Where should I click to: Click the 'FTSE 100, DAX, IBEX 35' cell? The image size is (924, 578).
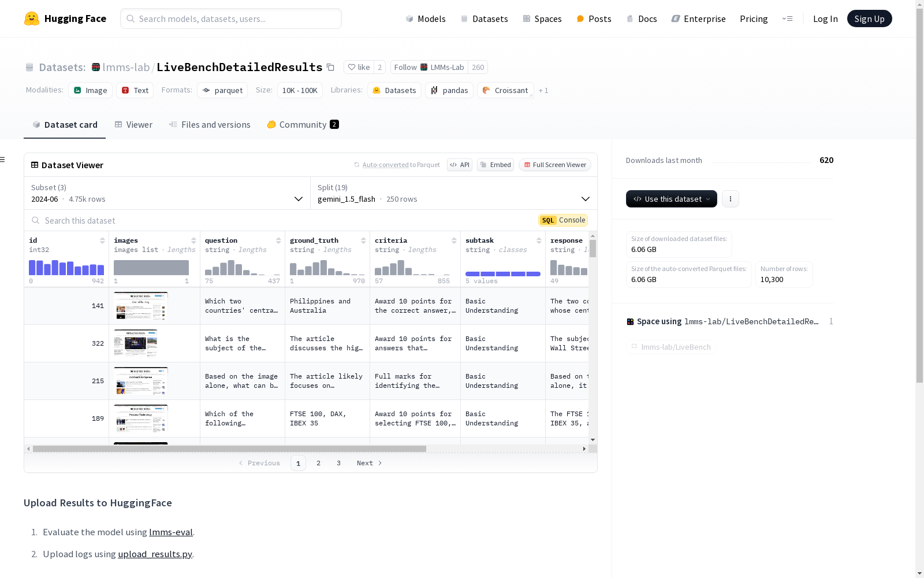tap(327, 418)
